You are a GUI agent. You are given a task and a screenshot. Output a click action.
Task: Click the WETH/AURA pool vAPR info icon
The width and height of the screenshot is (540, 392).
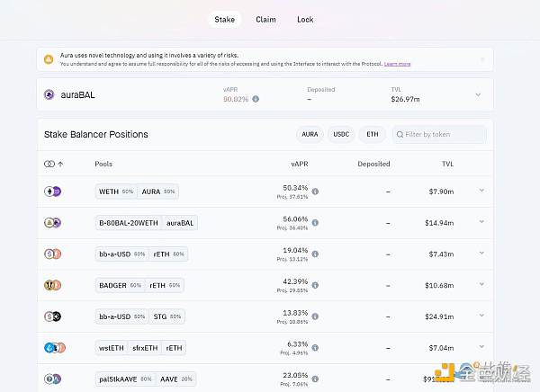(x=315, y=192)
